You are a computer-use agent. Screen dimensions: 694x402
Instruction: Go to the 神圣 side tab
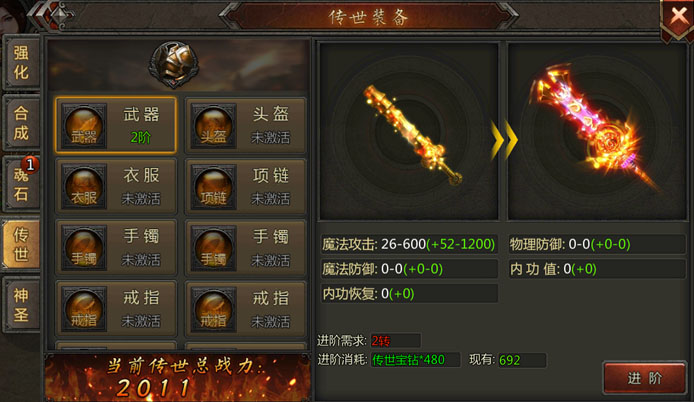point(21,305)
